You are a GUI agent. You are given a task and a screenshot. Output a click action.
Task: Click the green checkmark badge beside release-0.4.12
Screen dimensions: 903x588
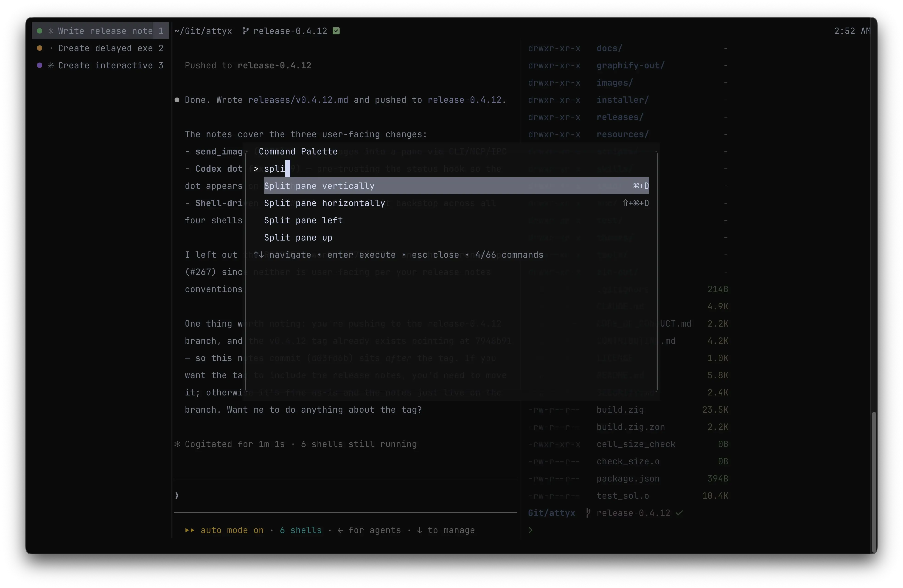pos(336,31)
